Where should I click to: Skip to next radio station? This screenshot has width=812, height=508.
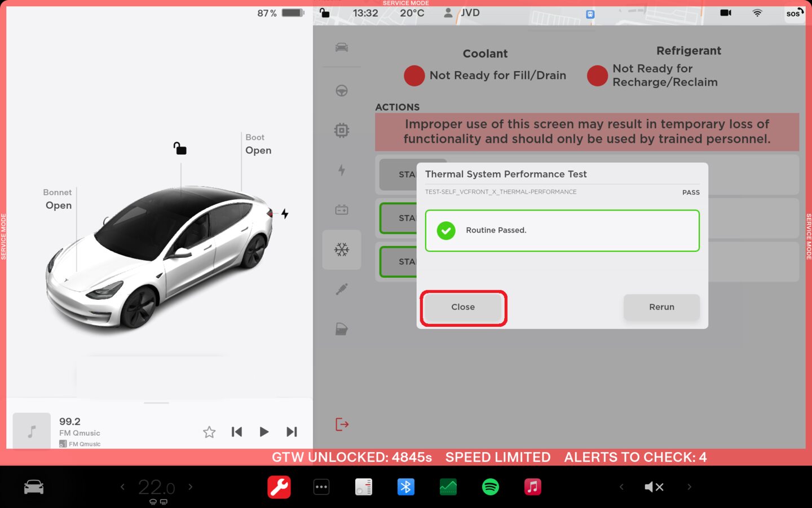tap(292, 432)
